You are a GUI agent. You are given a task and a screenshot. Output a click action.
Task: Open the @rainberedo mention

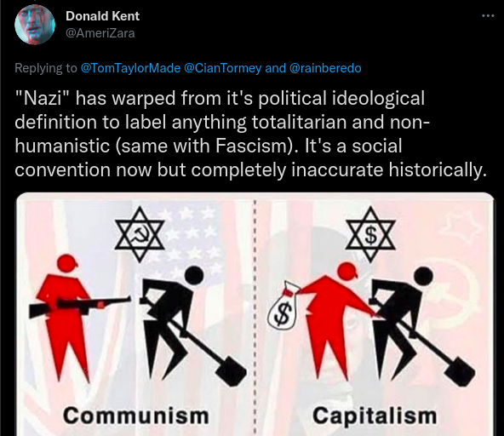325,68
